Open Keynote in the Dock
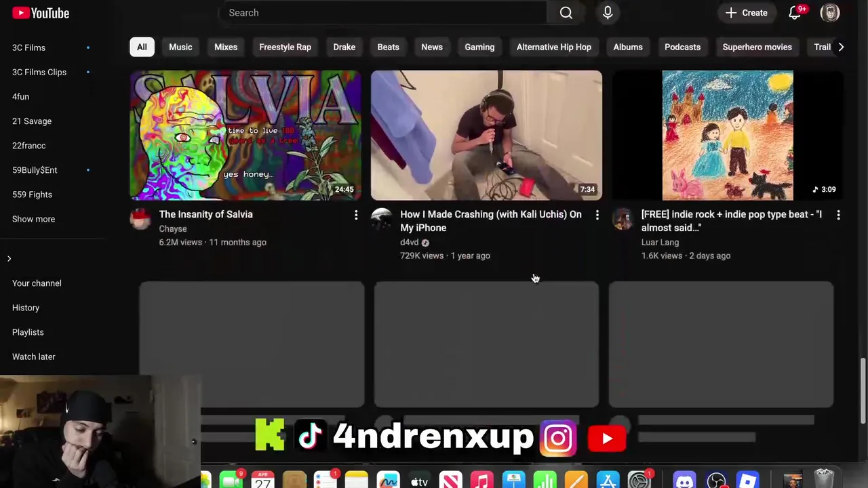 513,480
